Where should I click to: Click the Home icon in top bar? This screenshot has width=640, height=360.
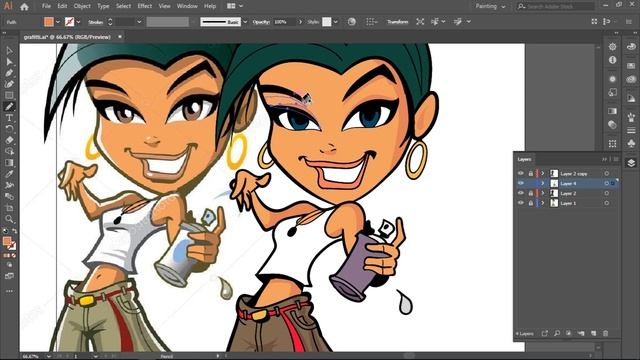(x=24, y=6)
